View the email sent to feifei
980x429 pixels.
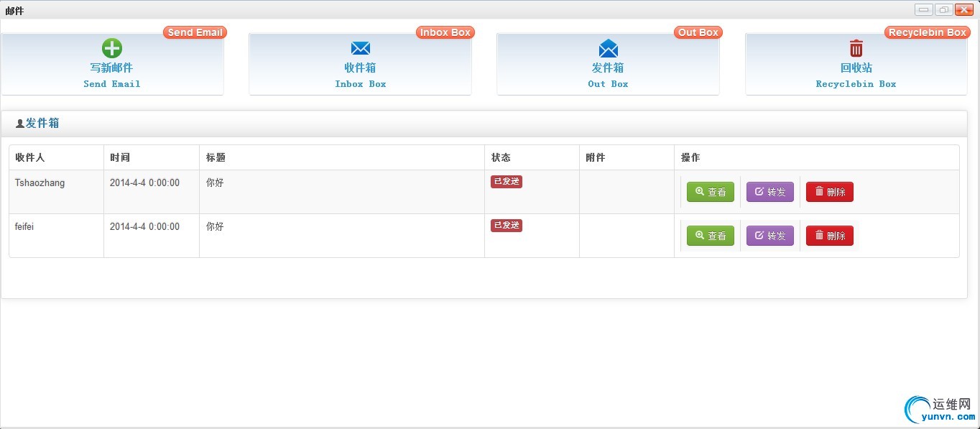[711, 236]
